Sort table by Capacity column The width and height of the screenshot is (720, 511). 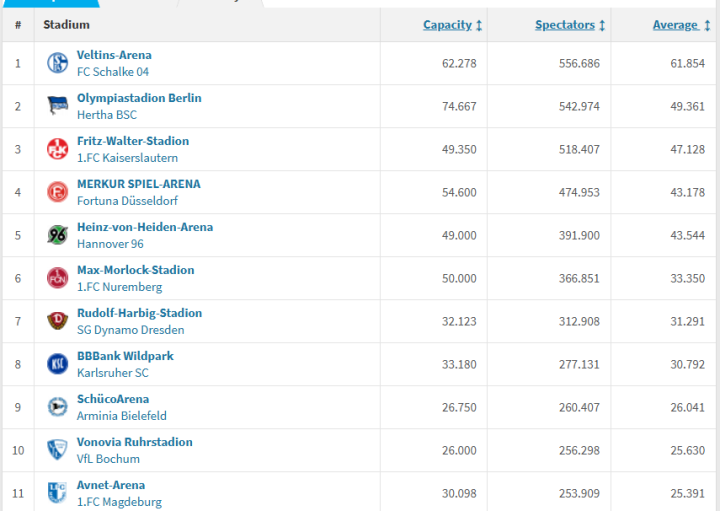tap(452, 25)
